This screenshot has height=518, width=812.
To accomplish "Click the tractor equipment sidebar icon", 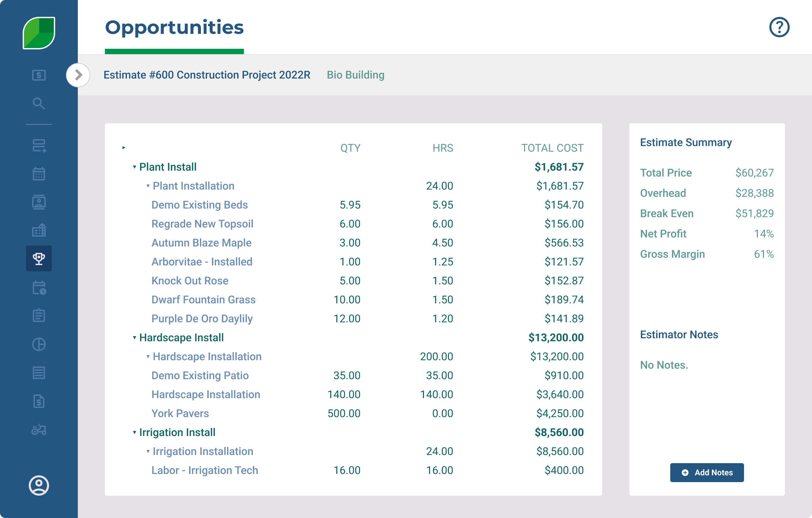I will point(39,430).
